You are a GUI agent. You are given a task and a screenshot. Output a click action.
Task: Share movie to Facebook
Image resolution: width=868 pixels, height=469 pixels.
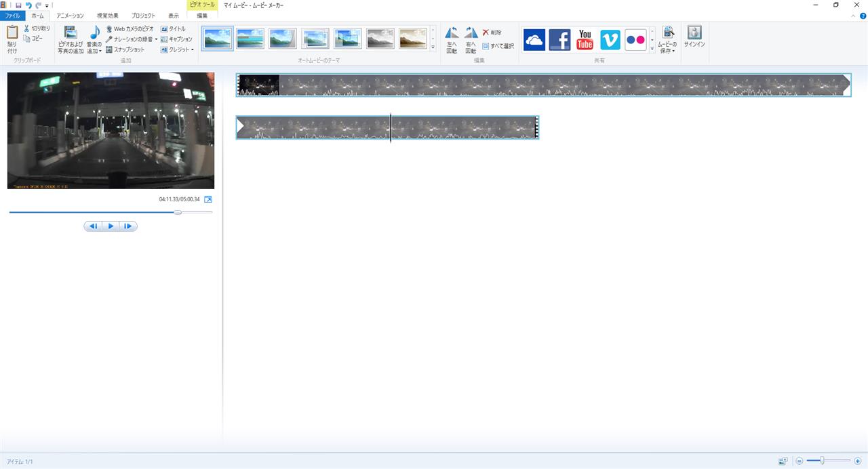coord(559,40)
